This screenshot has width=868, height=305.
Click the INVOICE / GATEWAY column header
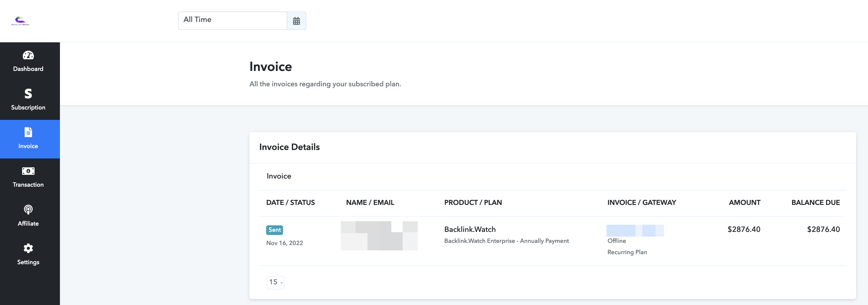click(641, 202)
